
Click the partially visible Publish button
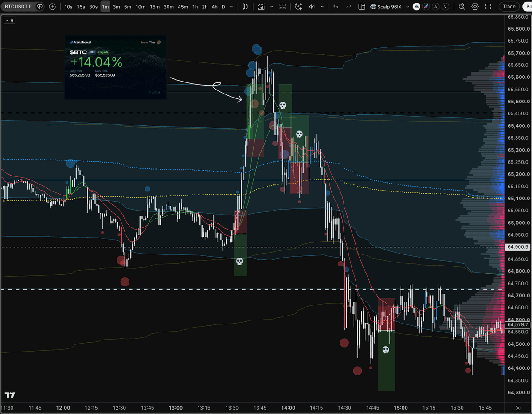tap(527, 7)
